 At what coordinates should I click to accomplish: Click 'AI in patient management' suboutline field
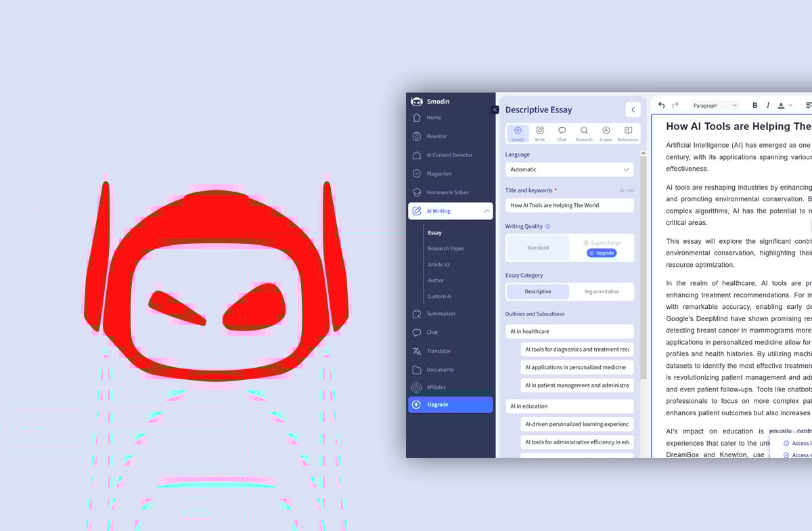click(x=577, y=385)
